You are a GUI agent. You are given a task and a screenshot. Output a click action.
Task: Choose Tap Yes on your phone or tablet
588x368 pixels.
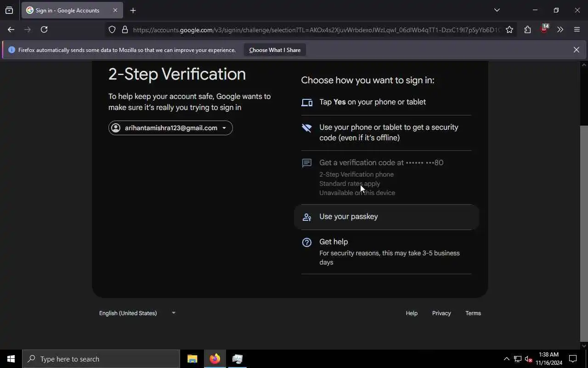386,102
